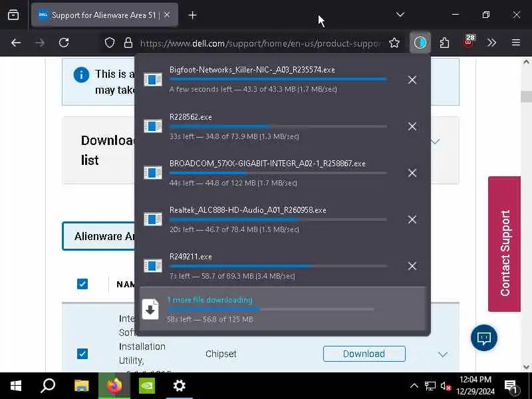Open the NVIDIA app in the taskbar

(x=147, y=386)
